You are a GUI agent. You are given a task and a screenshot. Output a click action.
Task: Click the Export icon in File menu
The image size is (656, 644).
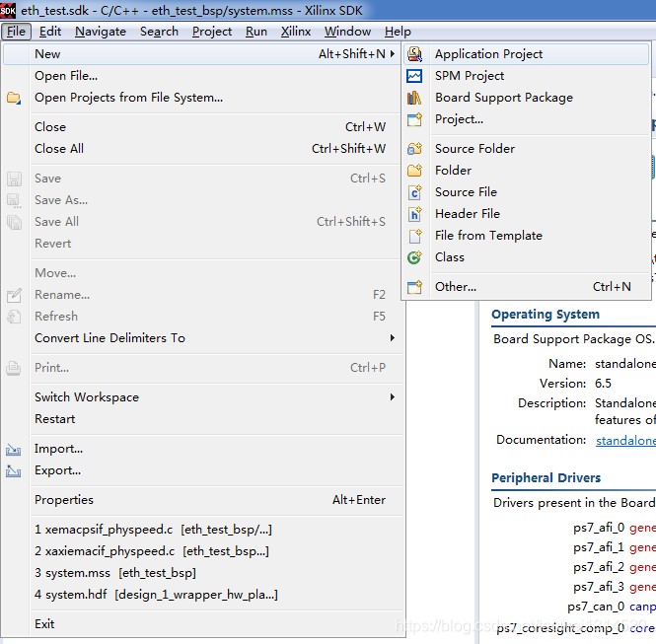(x=14, y=470)
